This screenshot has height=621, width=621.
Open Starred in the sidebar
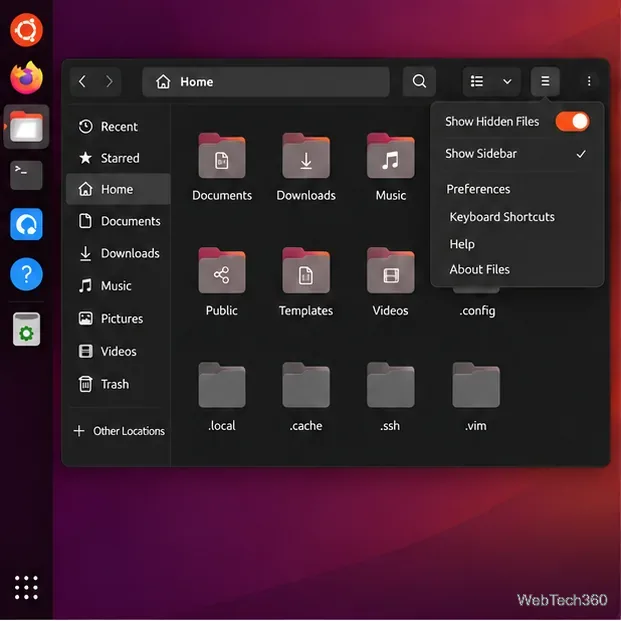click(118, 158)
